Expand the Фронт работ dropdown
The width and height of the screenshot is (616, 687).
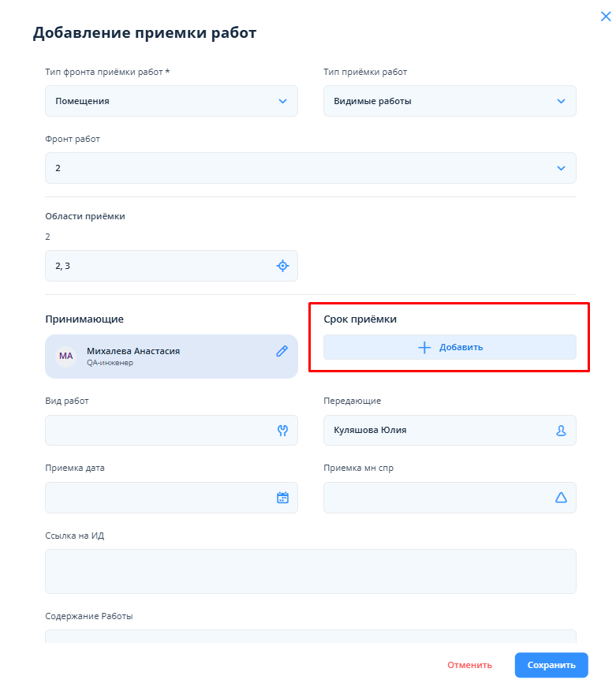click(561, 168)
